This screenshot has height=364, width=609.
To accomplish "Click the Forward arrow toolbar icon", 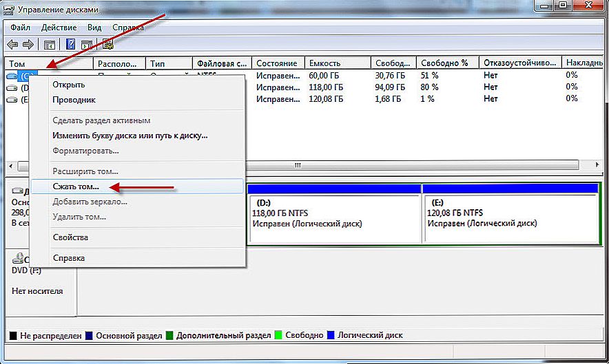I will pos(28,45).
